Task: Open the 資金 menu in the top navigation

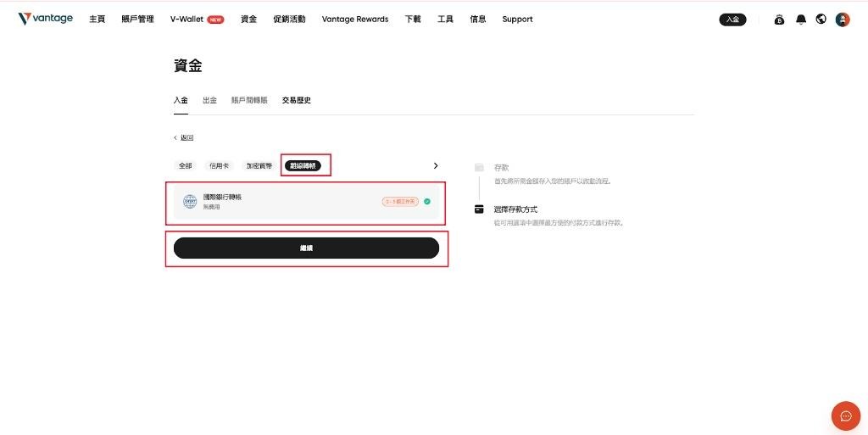Action: coord(248,20)
